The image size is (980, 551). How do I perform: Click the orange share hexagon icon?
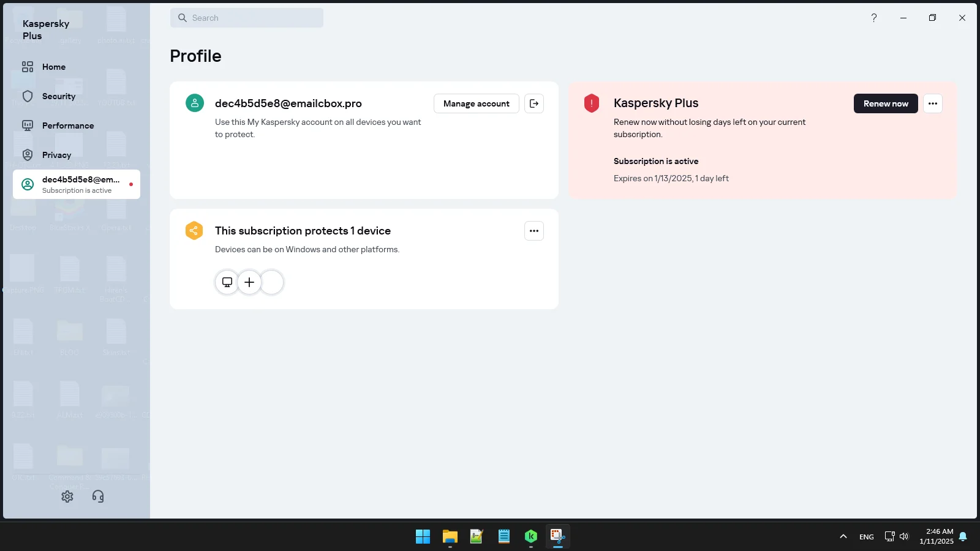point(194,231)
